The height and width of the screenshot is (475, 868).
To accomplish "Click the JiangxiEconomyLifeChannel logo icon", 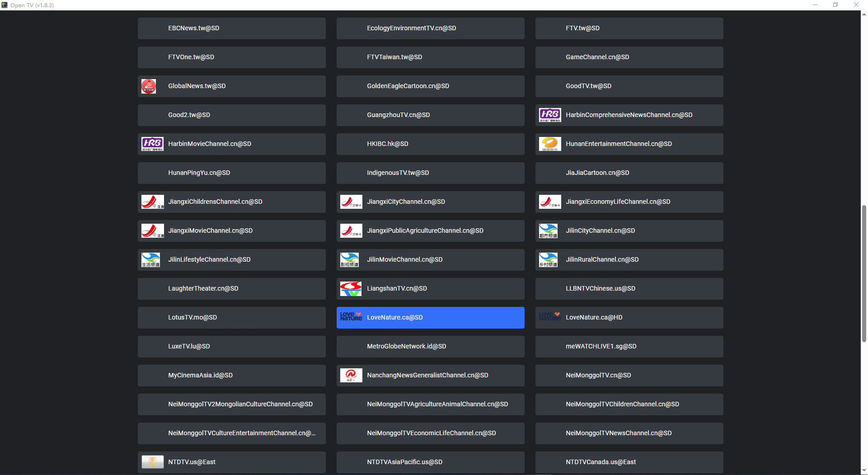I will tap(550, 202).
